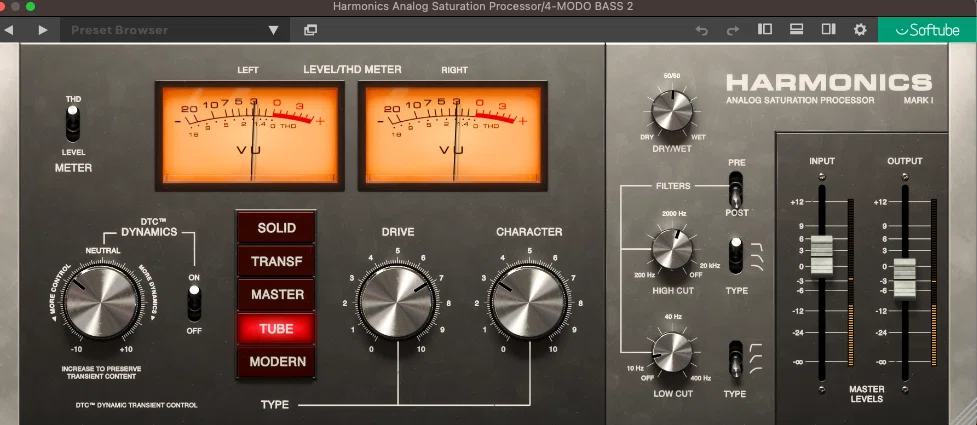
Task: Flip the filters PRE/POST switch
Action: coord(736,188)
